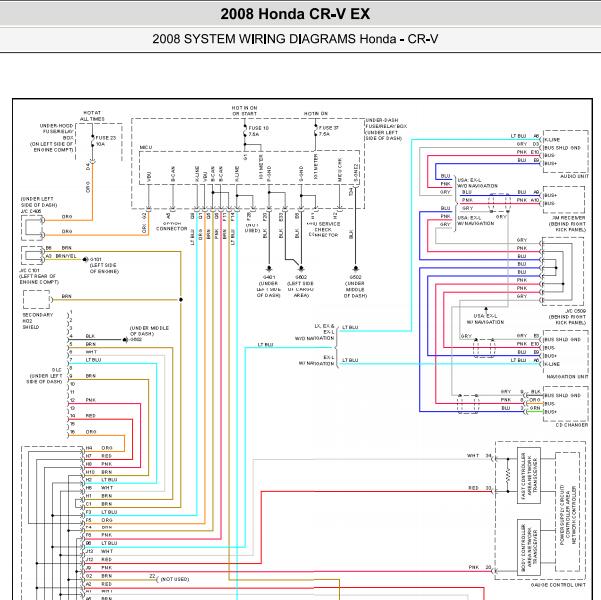
Task: Click the 'AUDIO UNIT' component label
Action: 574,176
